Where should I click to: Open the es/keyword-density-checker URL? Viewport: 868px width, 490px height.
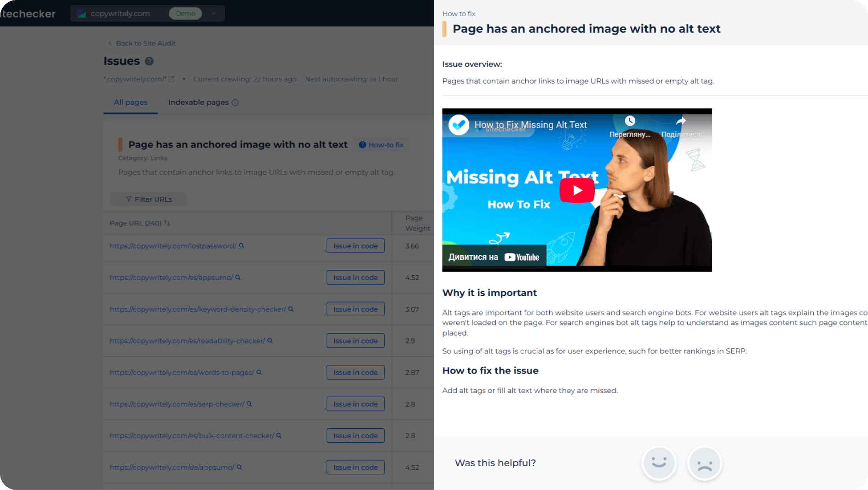[198, 309]
